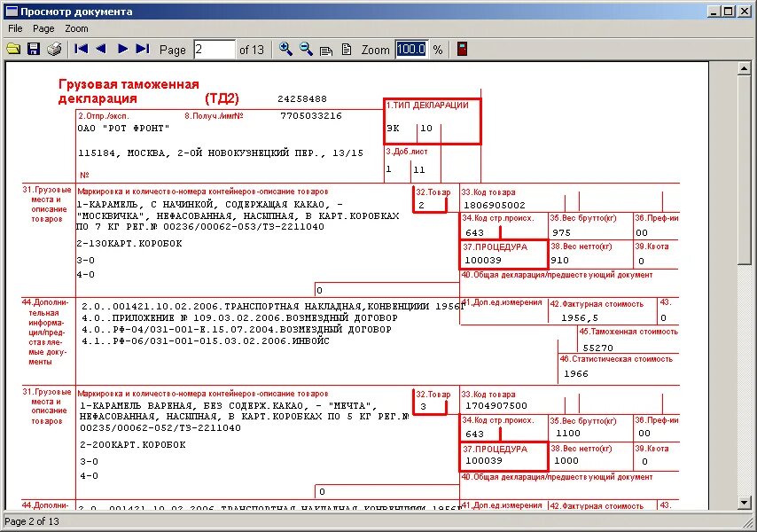This screenshot has width=757, height=532.
Task: Go to the previous page
Action: [x=101, y=49]
